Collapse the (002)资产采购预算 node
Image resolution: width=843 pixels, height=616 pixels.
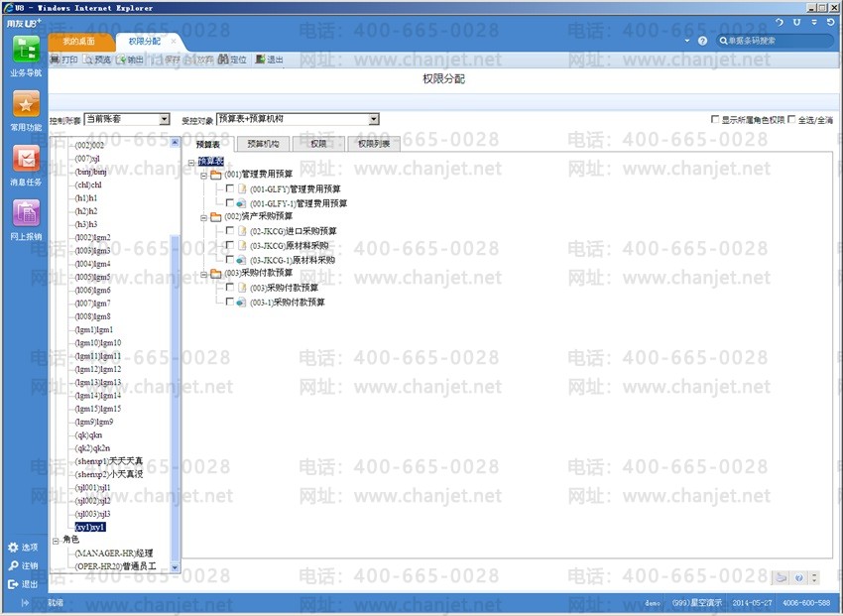pos(203,217)
